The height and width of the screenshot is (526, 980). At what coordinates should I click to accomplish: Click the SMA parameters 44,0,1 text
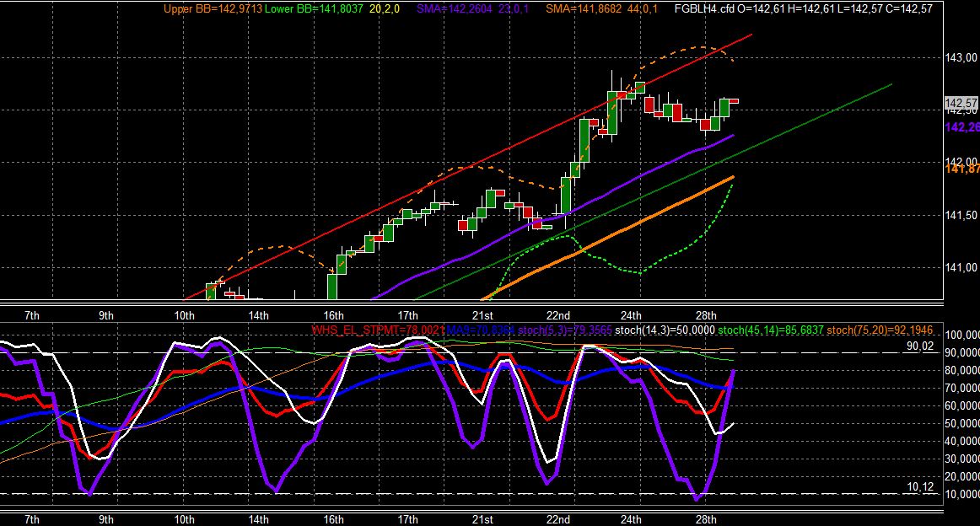click(x=643, y=8)
